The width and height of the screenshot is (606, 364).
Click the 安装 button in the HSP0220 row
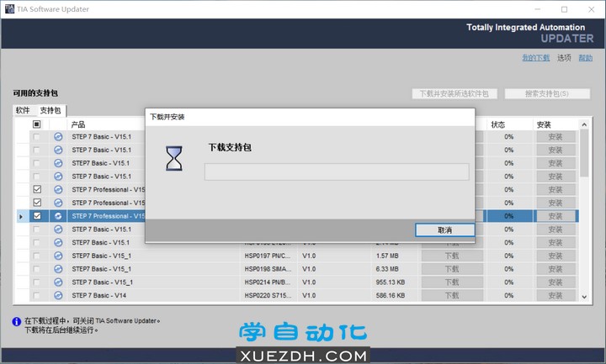tap(555, 295)
